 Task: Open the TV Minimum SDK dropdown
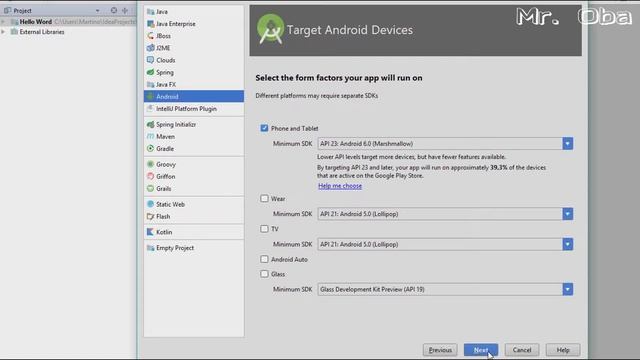(x=567, y=244)
